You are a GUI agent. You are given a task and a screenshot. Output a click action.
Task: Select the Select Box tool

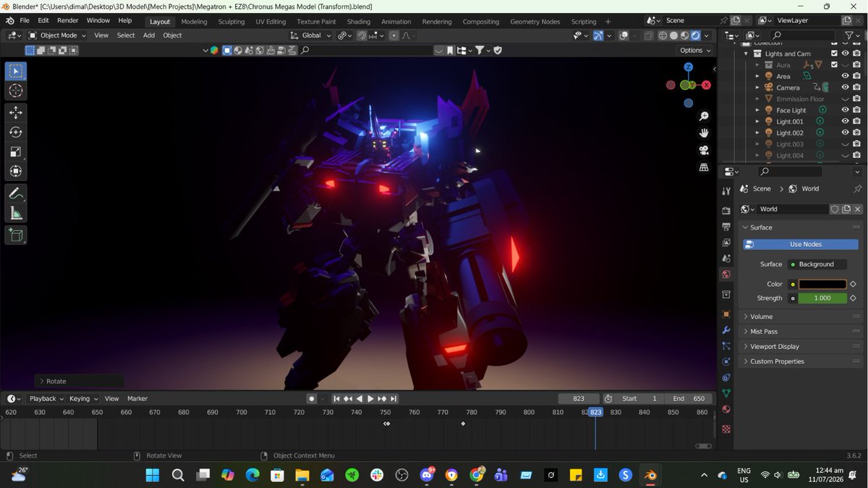16,71
